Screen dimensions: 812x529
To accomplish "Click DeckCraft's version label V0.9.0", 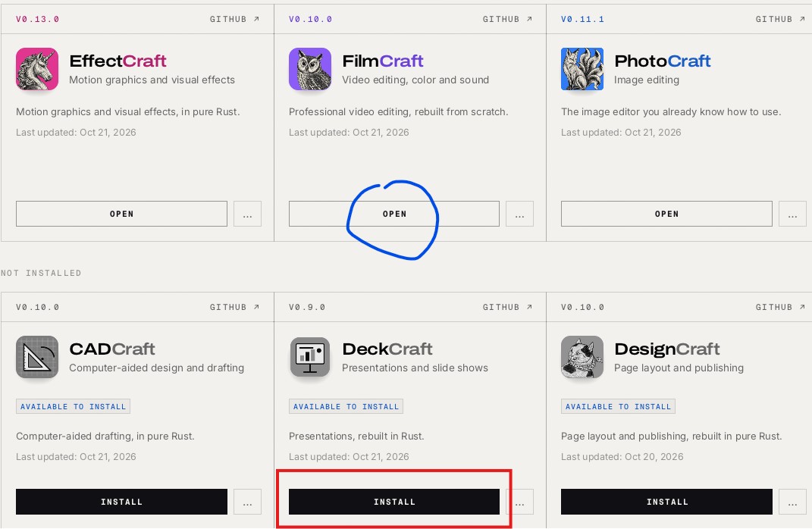I will pos(307,307).
